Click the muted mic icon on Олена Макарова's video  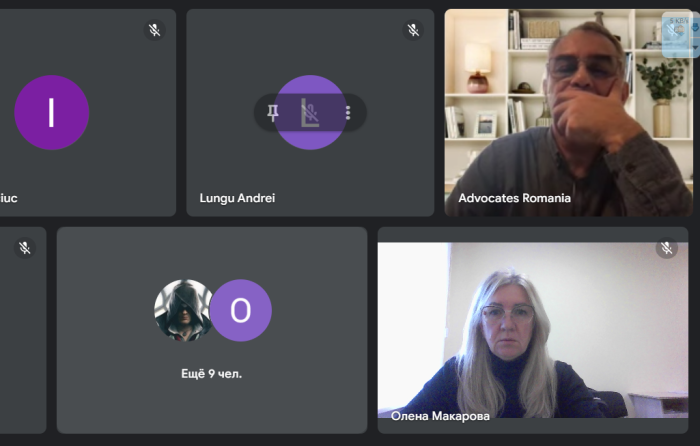pyautogui.click(x=667, y=248)
